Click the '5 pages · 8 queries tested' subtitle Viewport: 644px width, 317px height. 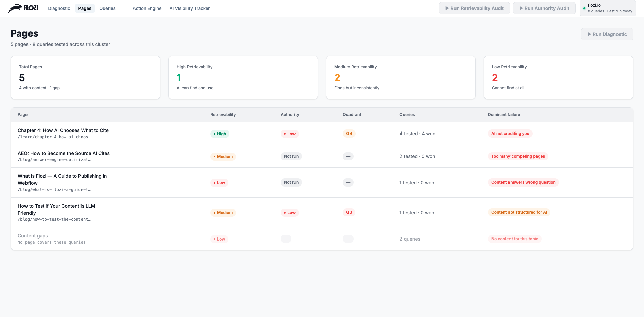click(60, 44)
